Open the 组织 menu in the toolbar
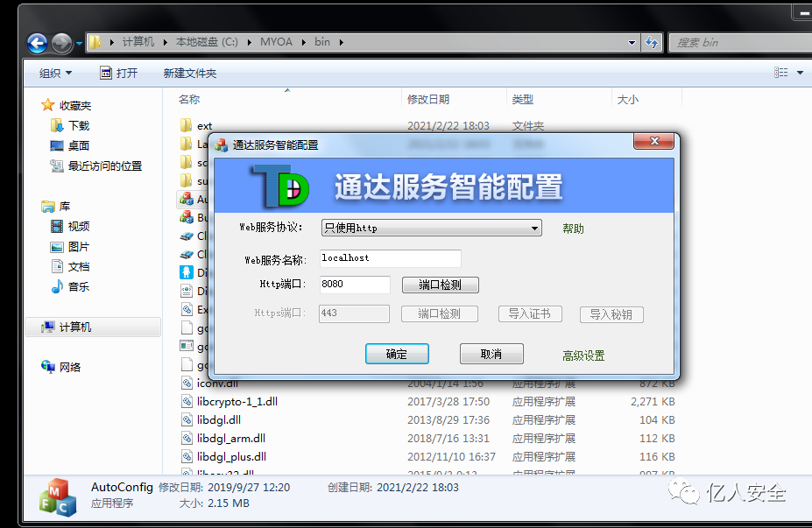 click(55, 73)
